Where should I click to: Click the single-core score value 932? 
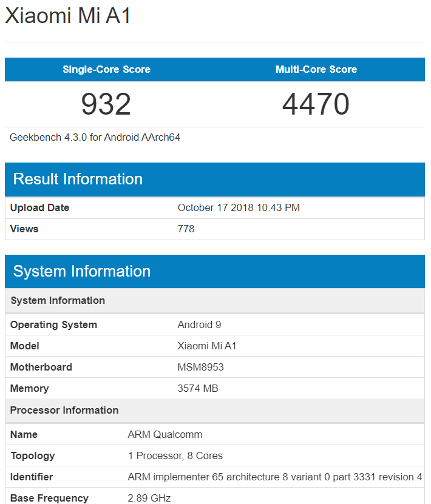click(x=106, y=104)
